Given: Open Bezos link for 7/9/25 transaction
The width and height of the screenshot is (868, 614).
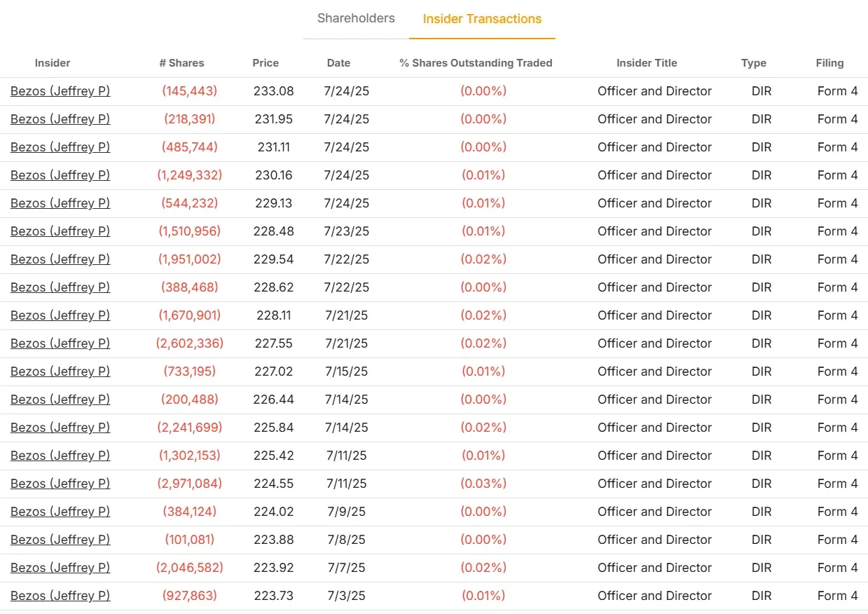Looking at the screenshot, I should point(60,512).
